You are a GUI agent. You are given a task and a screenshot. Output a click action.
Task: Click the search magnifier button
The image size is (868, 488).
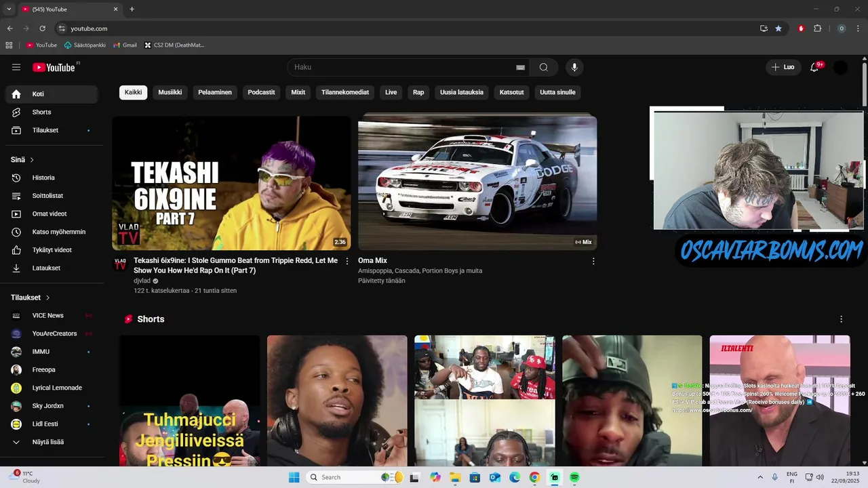coord(544,67)
